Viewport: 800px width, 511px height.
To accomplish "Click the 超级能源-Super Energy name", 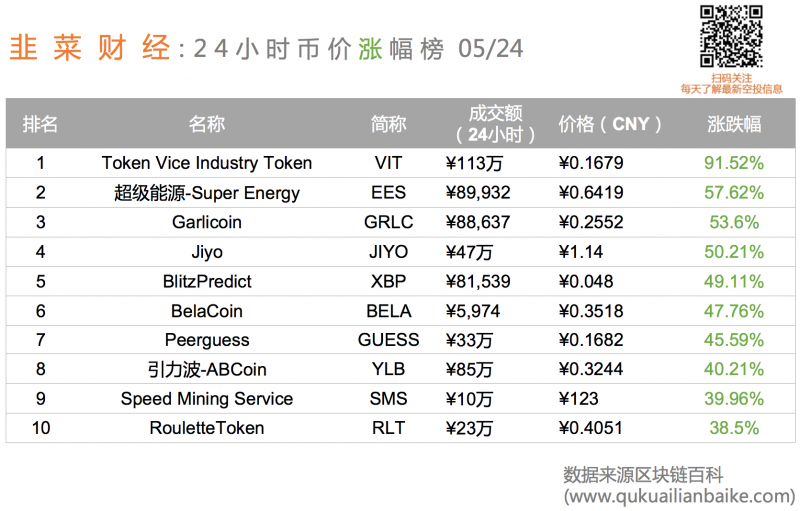I will pos(207,193).
